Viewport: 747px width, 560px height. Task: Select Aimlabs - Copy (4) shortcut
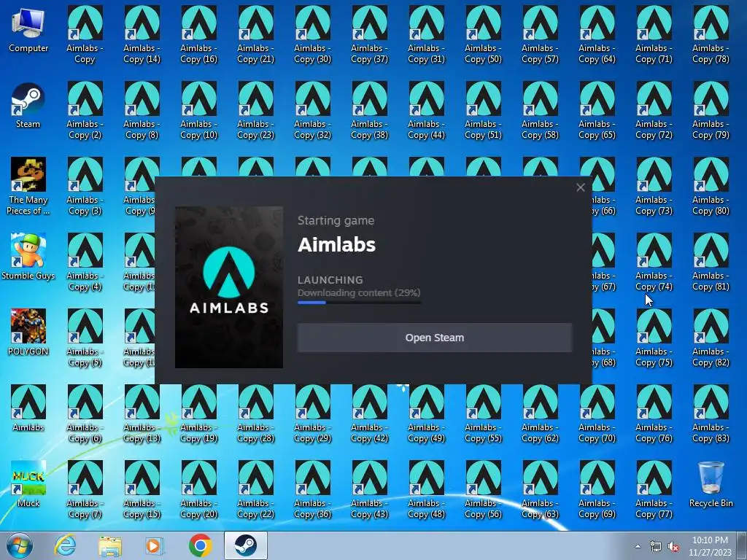click(x=85, y=262)
